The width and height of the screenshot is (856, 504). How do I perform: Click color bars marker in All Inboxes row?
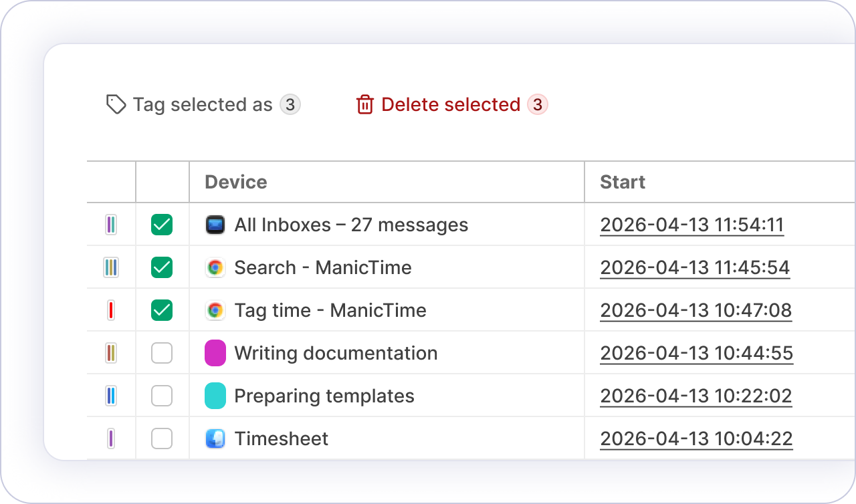coord(111,225)
